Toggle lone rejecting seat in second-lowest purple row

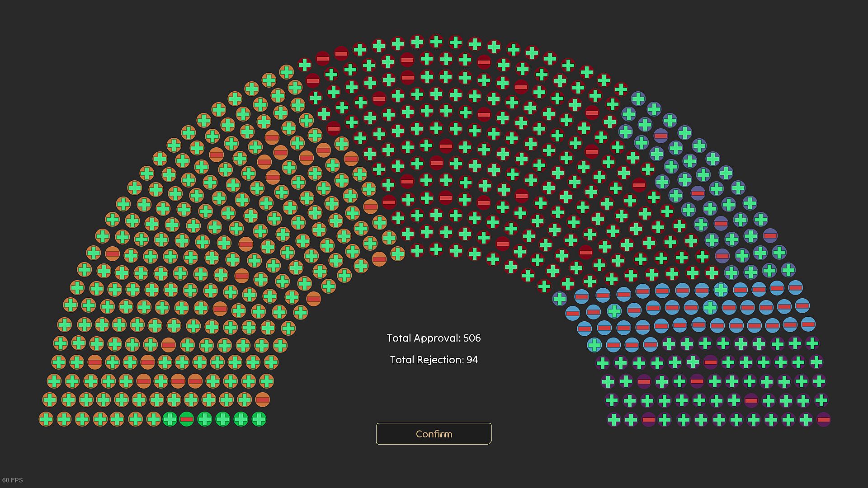pyautogui.click(x=751, y=401)
